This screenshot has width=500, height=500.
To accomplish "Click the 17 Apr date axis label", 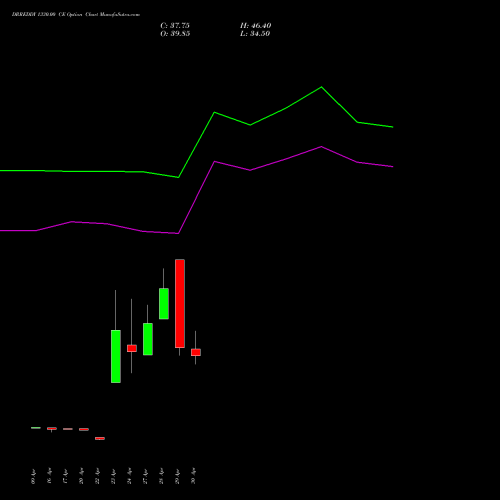I will point(65,476).
